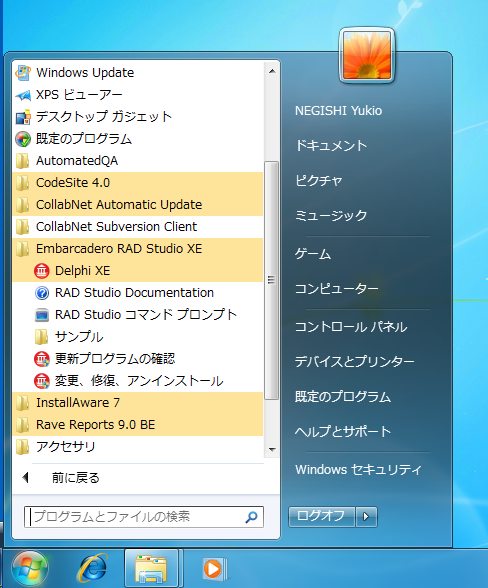Open デスクトップ ガジェット icon
The height and width of the screenshot is (588, 488).
pyautogui.click(x=23, y=117)
